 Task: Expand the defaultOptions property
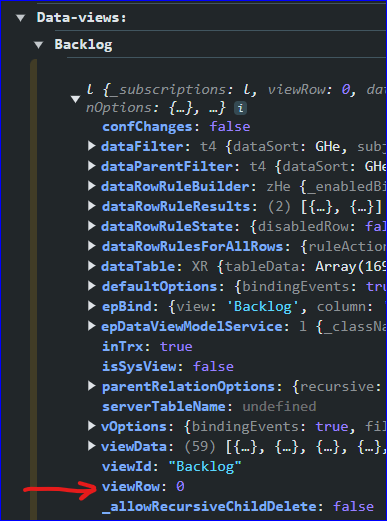point(92,286)
